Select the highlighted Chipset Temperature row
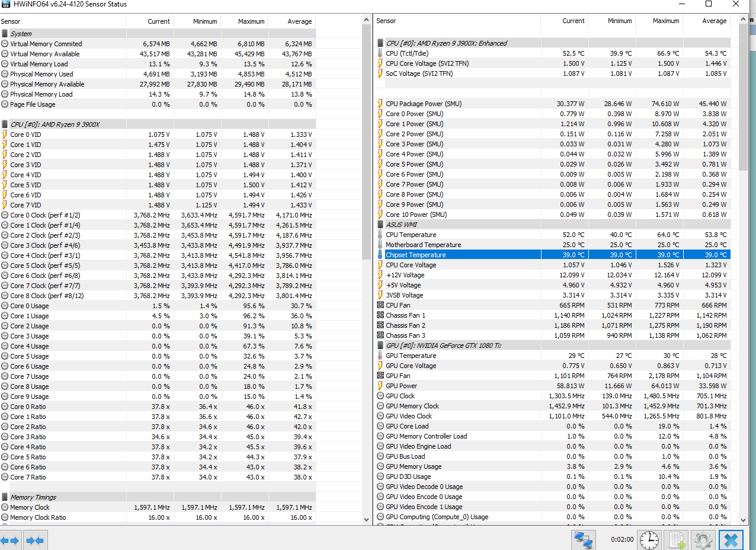Screen dimensions: 756x550 (x=553, y=255)
